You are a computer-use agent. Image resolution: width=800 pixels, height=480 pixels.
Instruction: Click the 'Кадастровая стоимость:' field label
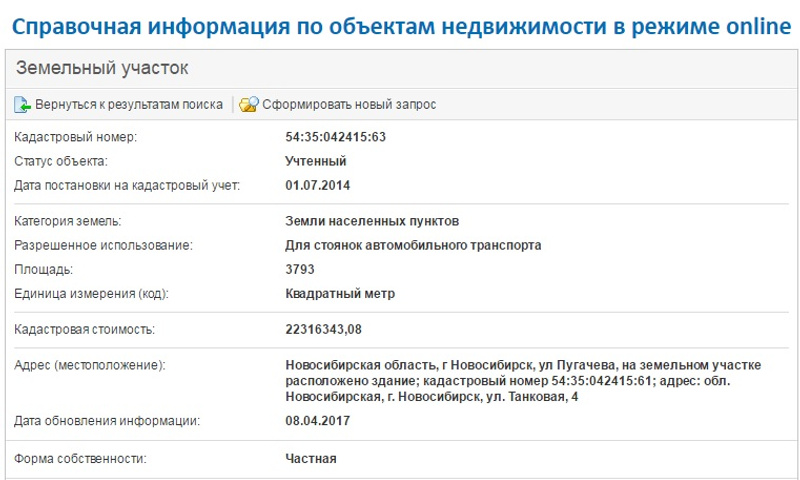(x=85, y=329)
